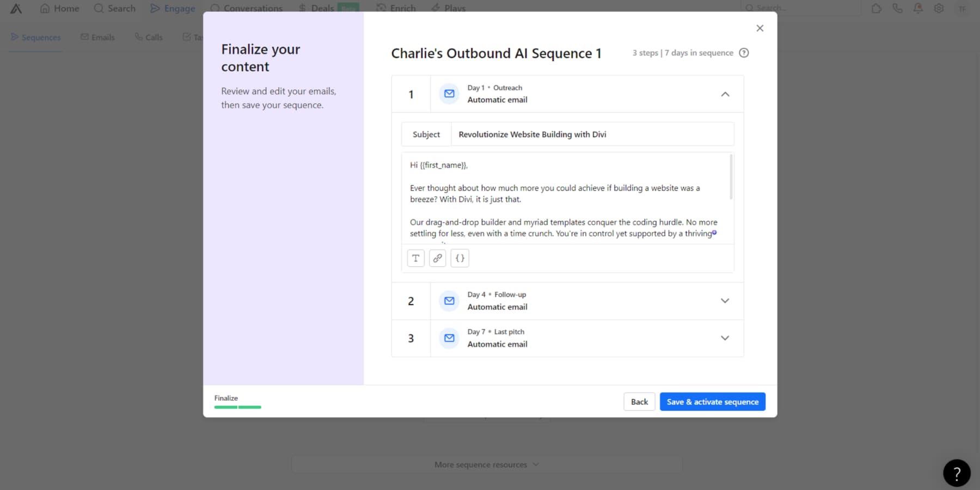Click the Finalize progress bar
The width and height of the screenshot is (980, 490).
(237, 407)
